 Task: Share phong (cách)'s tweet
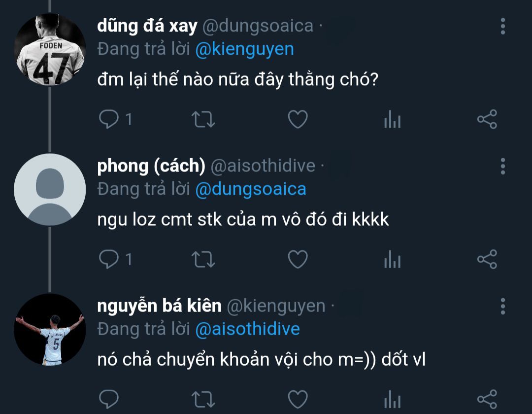(487, 259)
